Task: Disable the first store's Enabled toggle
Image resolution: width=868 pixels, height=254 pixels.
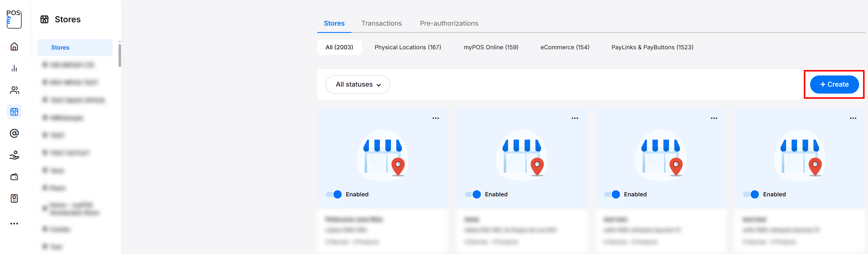Action: click(334, 194)
